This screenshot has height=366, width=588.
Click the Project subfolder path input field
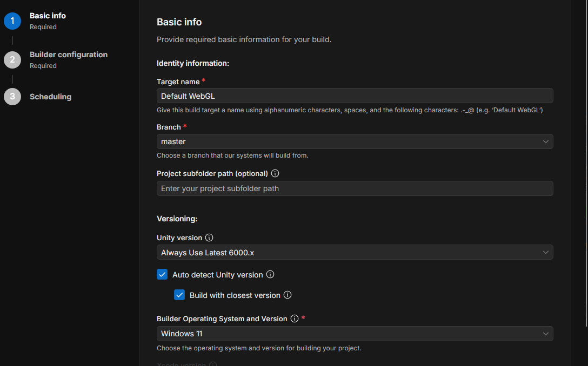coord(355,188)
